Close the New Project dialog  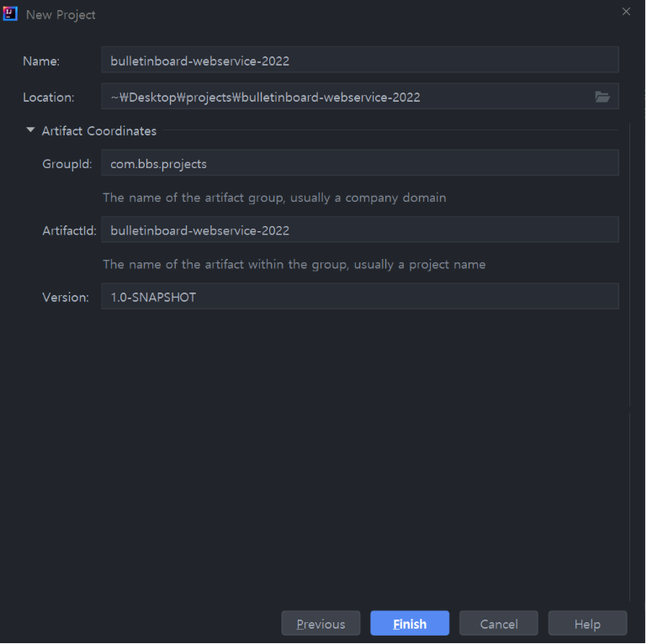(626, 12)
